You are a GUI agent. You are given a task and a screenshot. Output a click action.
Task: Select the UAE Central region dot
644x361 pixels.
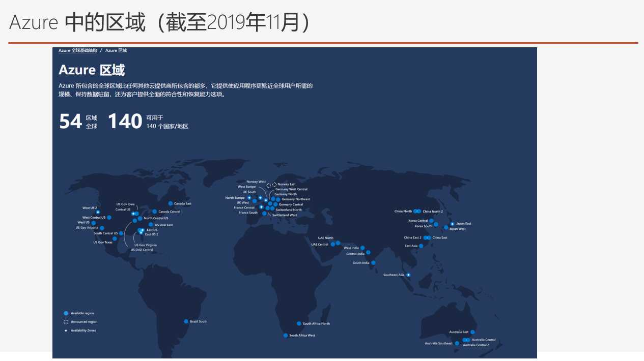pyautogui.click(x=333, y=245)
